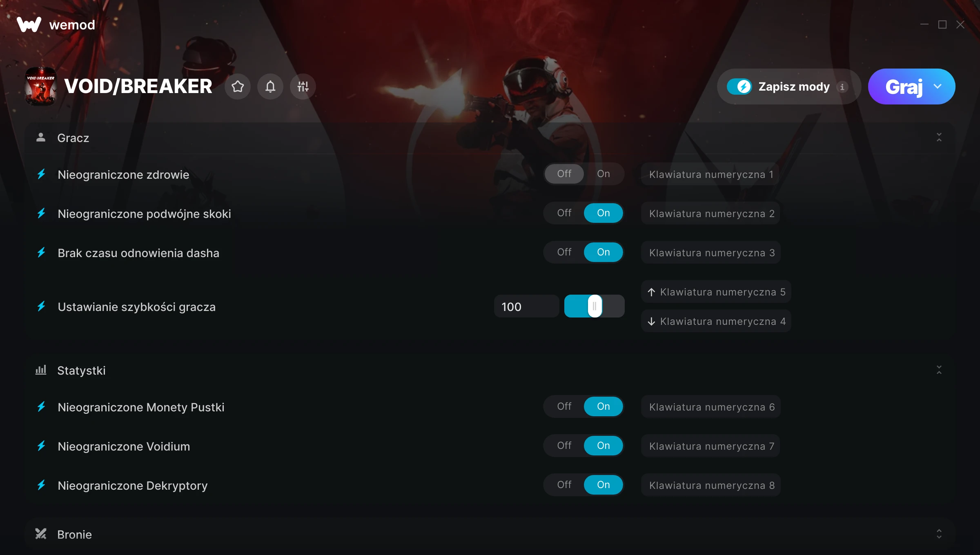
Task: Collapse the Gracz section
Action: coord(939,137)
